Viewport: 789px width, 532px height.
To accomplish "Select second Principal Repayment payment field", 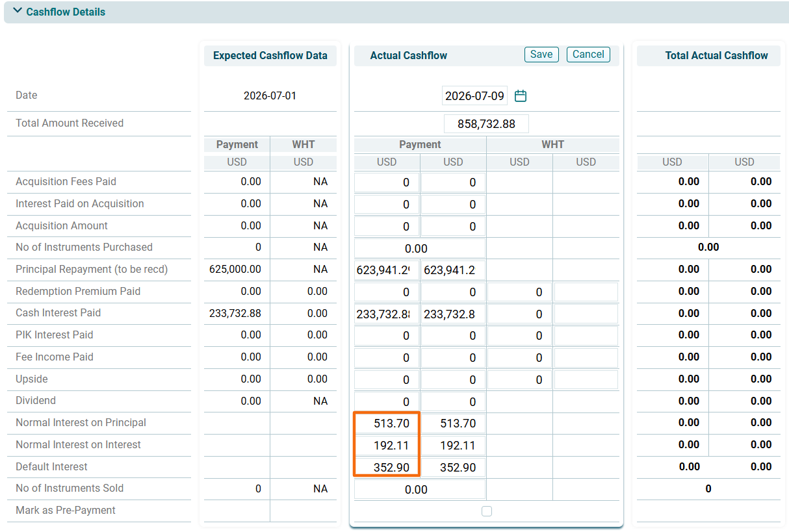I will (453, 270).
